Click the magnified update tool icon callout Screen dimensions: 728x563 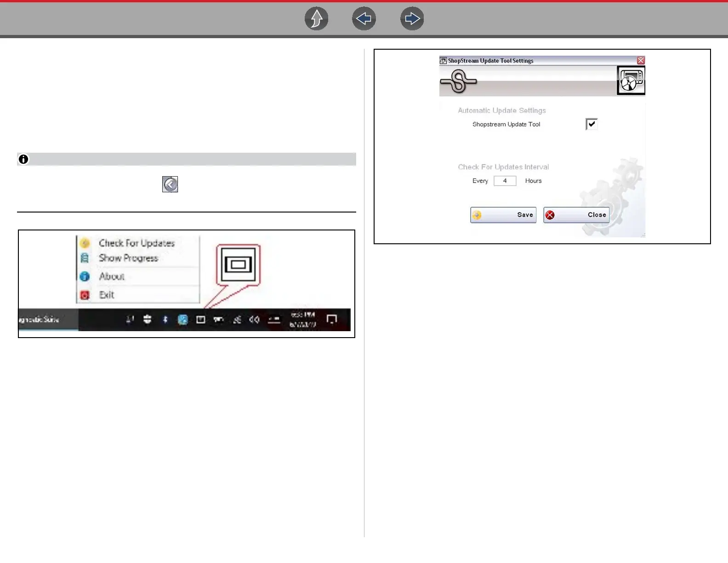tap(238, 264)
